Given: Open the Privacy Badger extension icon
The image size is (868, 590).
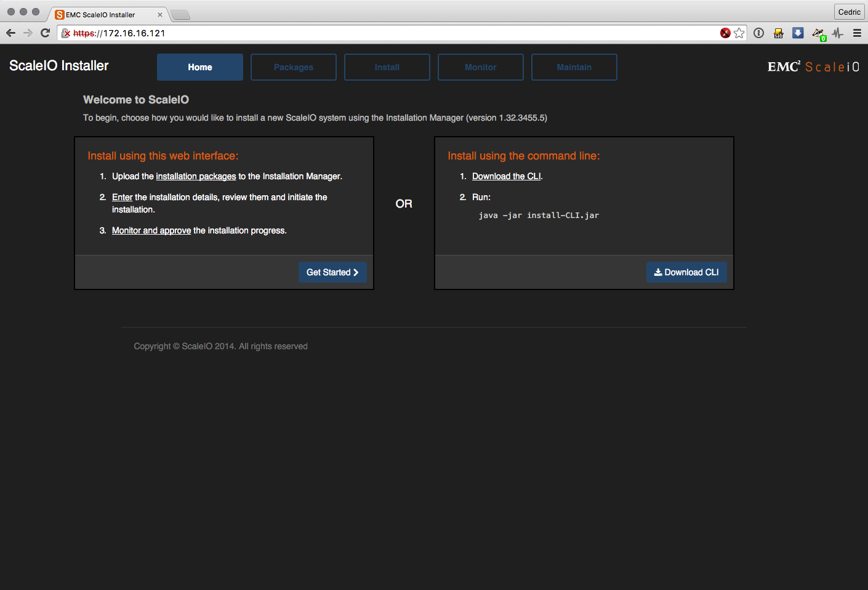Looking at the screenshot, I should click(818, 34).
